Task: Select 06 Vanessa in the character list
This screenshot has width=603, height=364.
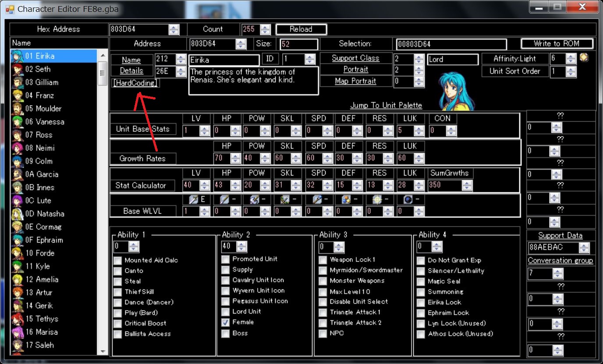Action: [x=54, y=122]
